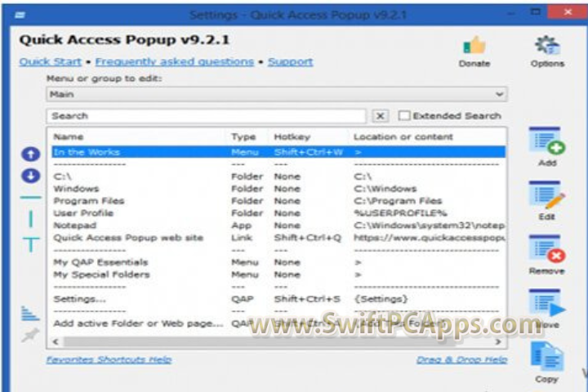The image size is (588, 392).
Task: Select the Settings... row
Action: pos(278,299)
